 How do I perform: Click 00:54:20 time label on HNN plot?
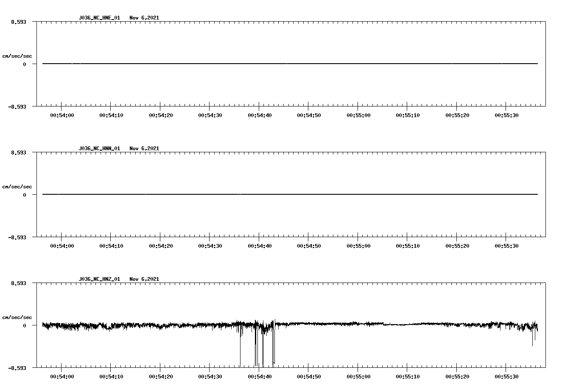[161, 246]
